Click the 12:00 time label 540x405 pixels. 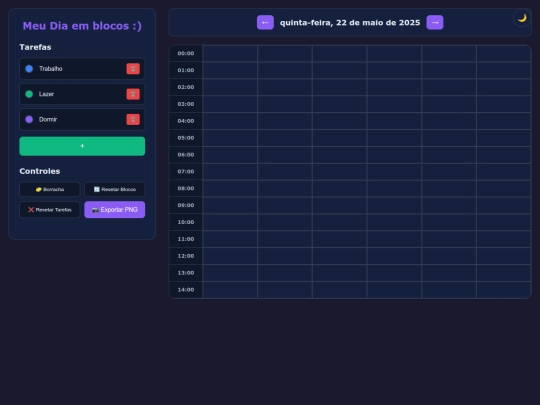click(x=186, y=256)
